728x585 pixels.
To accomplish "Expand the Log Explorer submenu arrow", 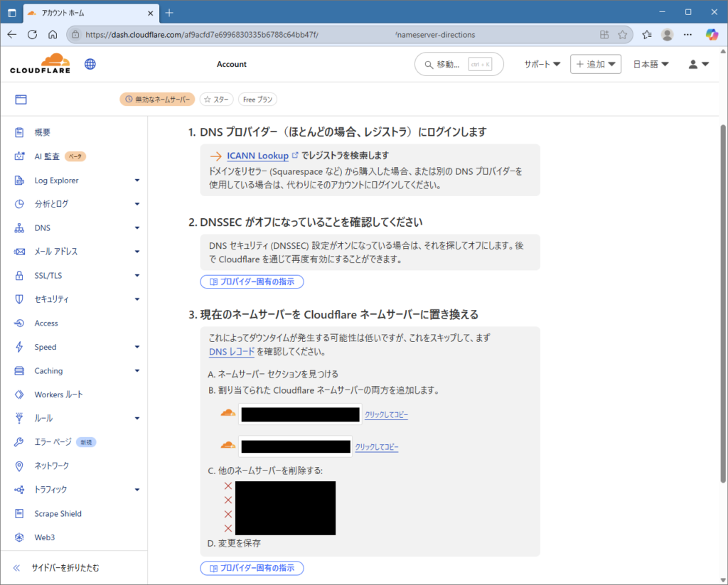I will coord(137,180).
